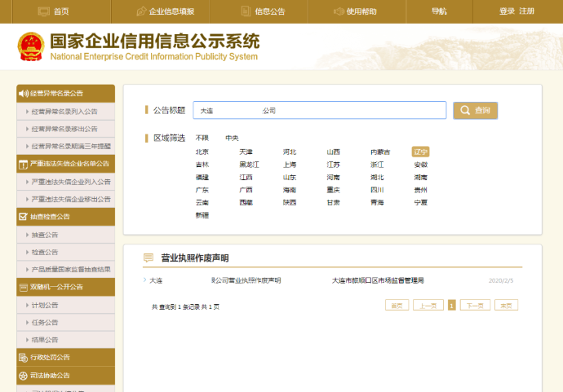Select 宁夏 region filter
This screenshot has height=392, width=563.
[x=421, y=202]
